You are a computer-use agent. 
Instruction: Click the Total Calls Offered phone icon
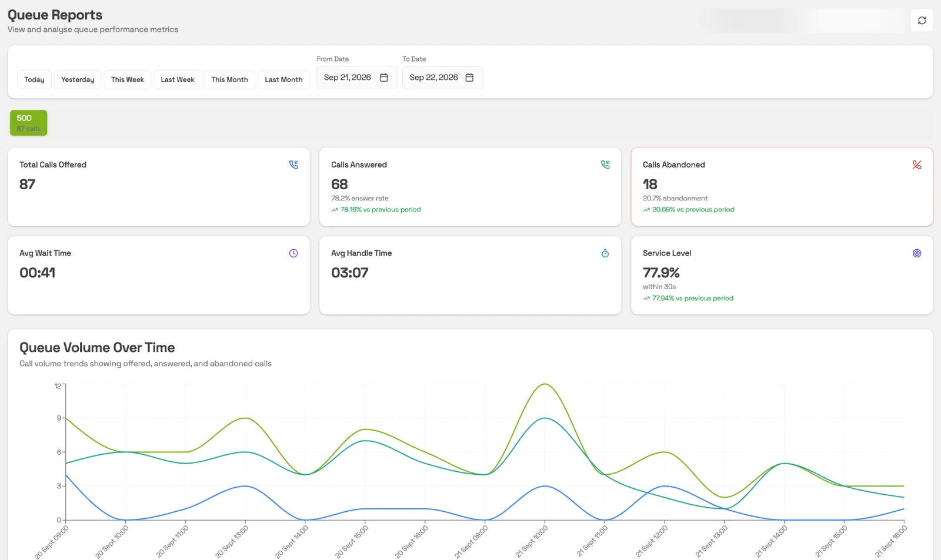click(x=293, y=165)
